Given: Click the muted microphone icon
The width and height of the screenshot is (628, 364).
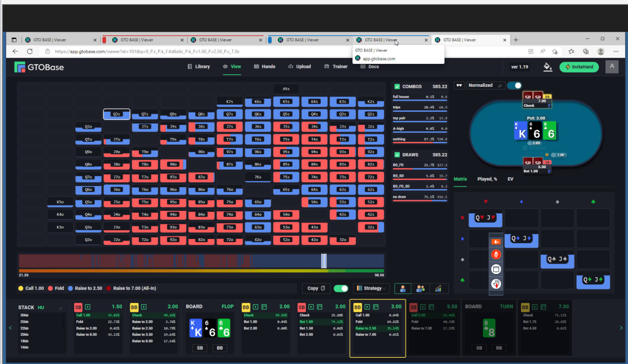Looking at the screenshot, I should click(x=496, y=255).
